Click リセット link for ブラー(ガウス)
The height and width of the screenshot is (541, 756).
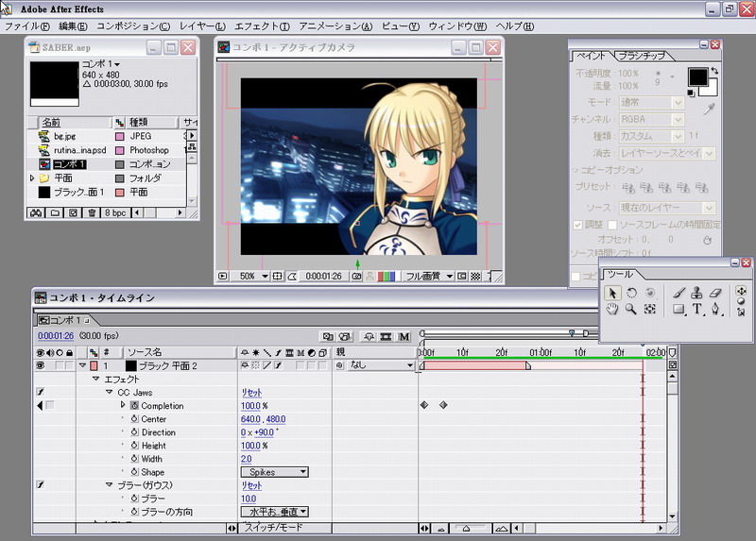tap(251, 485)
